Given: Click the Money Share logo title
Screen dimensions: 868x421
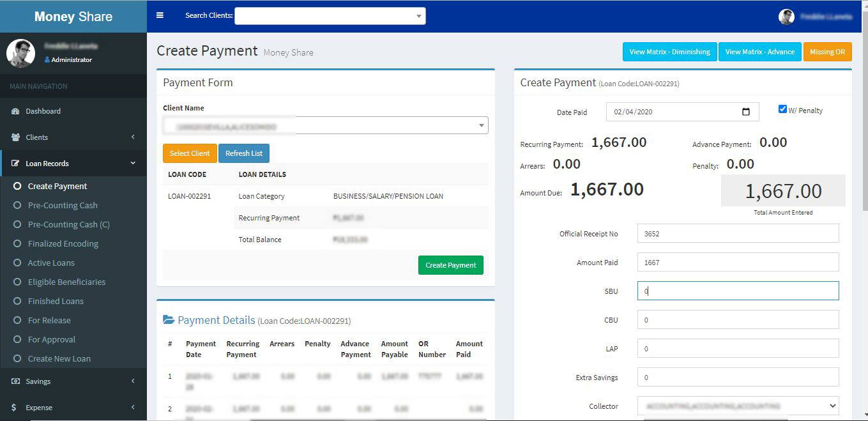Looking at the screenshot, I should pos(73,17).
